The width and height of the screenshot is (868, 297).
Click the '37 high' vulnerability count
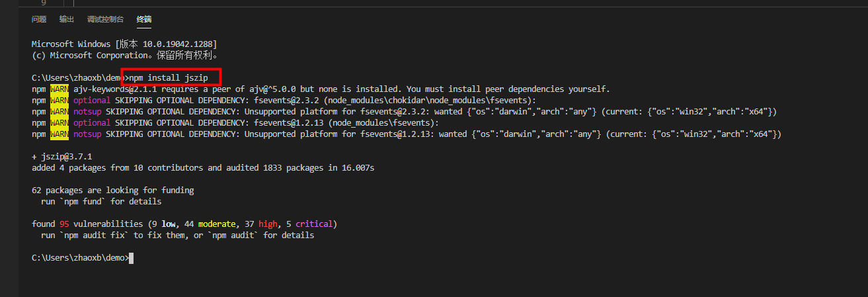coord(261,224)
